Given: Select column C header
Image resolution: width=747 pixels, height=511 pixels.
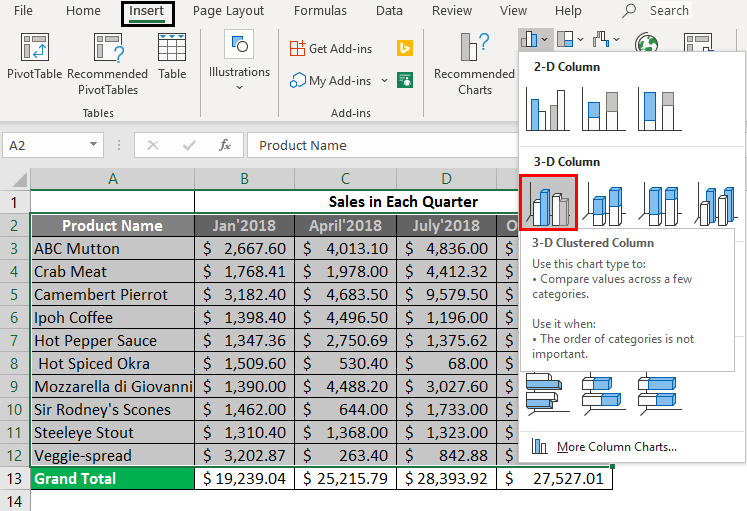Looking at the screenshot, I should (345, 179).
